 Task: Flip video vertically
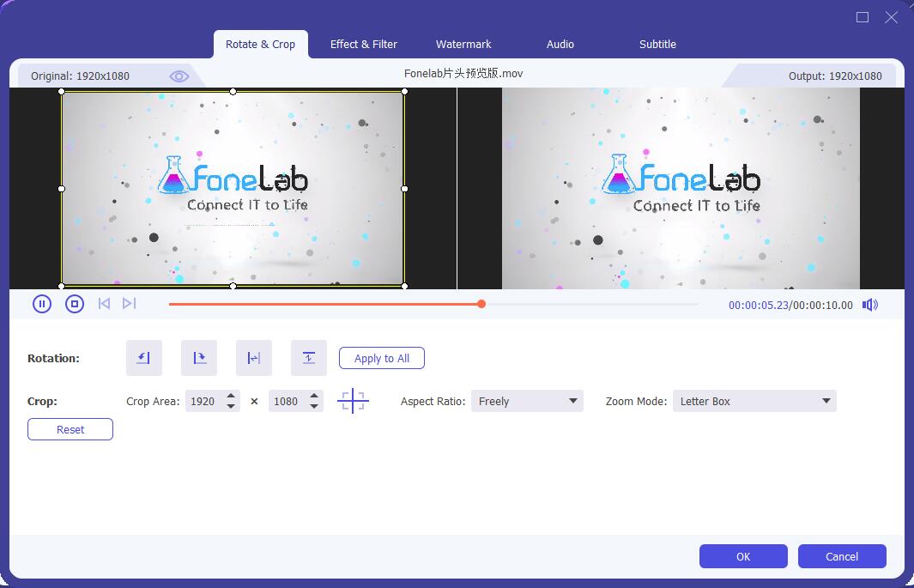309,358
